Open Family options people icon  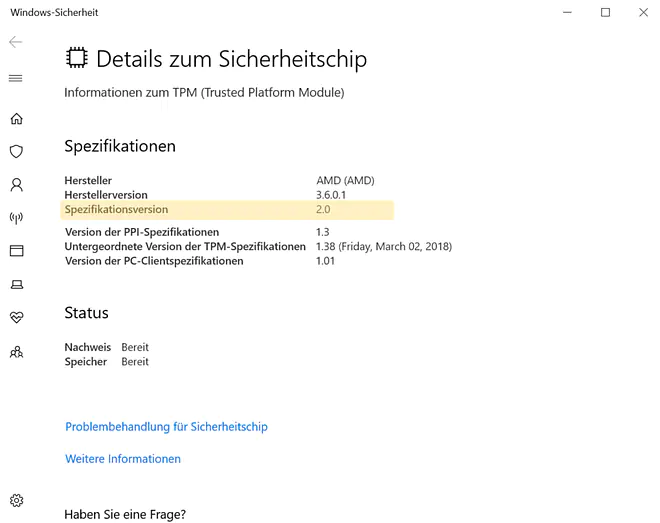coord(16,352)
